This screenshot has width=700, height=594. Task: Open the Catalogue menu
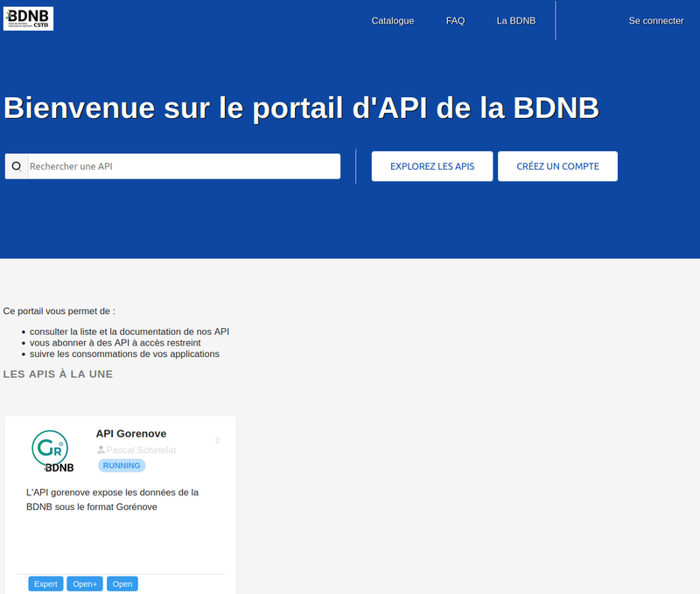coord(392,20)
